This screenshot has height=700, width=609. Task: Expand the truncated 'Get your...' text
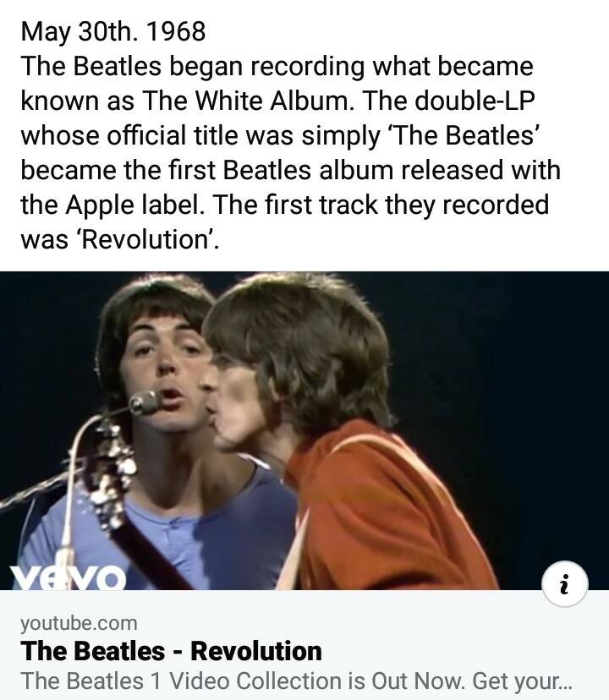(x=522, y=681)
